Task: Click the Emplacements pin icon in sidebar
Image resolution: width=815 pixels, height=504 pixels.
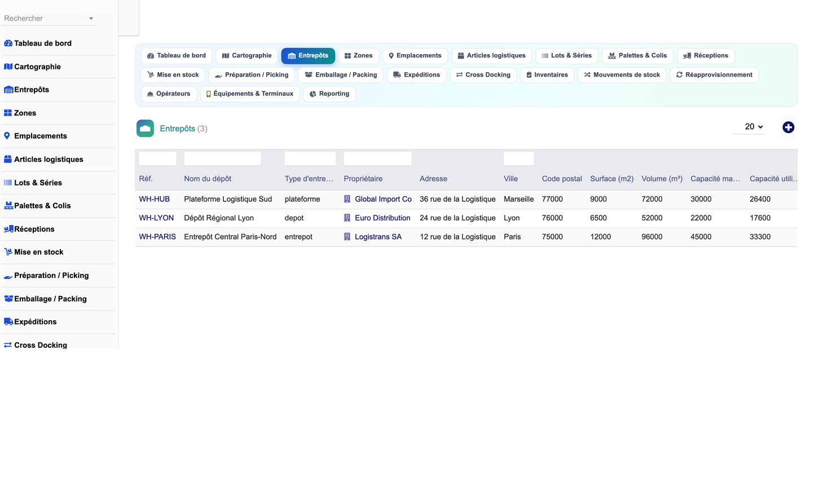Action: [x=7, y=136]
